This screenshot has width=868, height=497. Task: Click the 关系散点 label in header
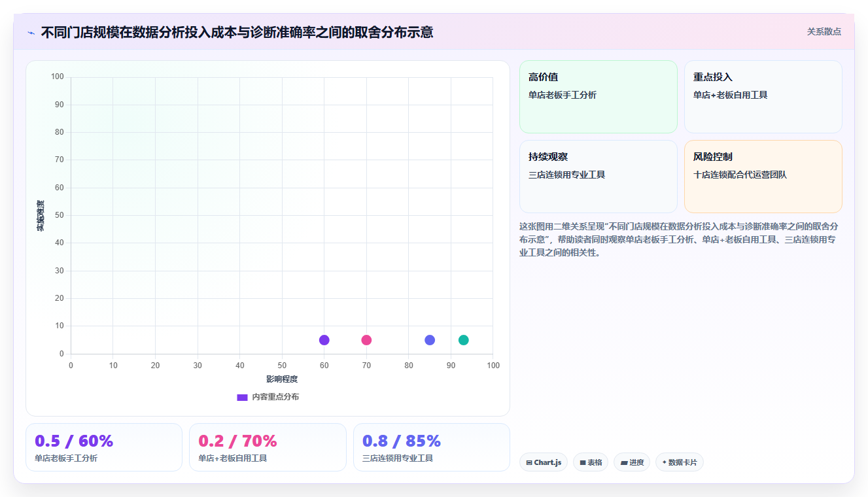pos(824,31)
